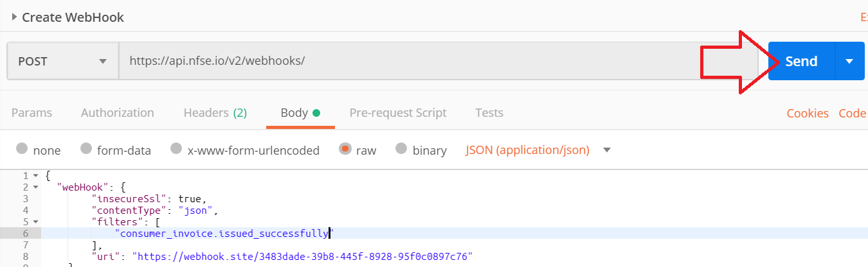Image resolution: width=868 pixels, height=267 pixels.
Task: Open the POST method dropdown
Action: click(62, 62)
